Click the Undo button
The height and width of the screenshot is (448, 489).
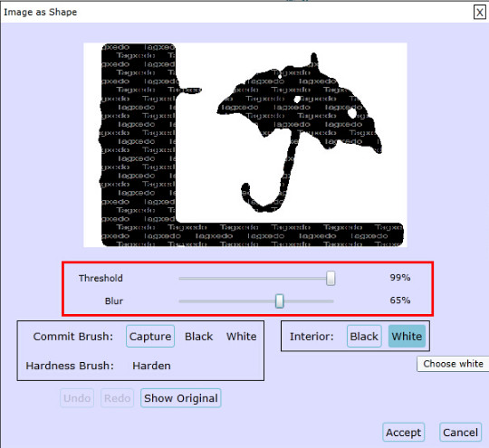pyautogui.click(x=77, y=398)
